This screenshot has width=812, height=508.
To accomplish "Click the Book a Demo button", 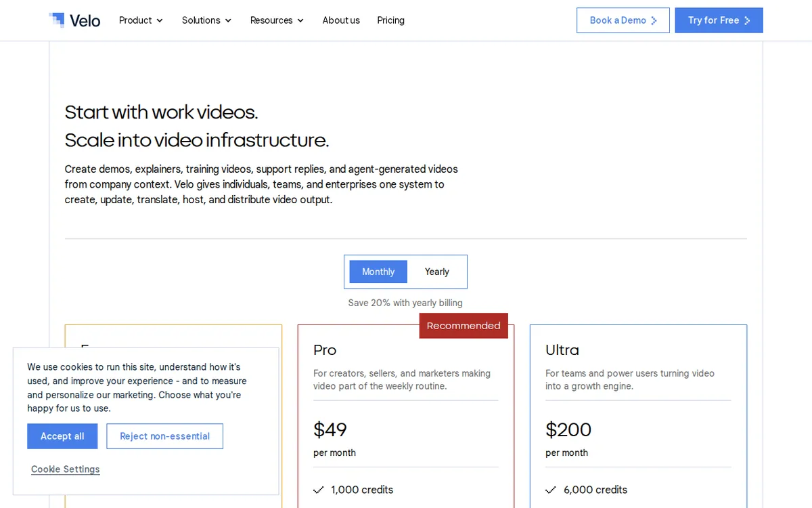I will point(623,20).
